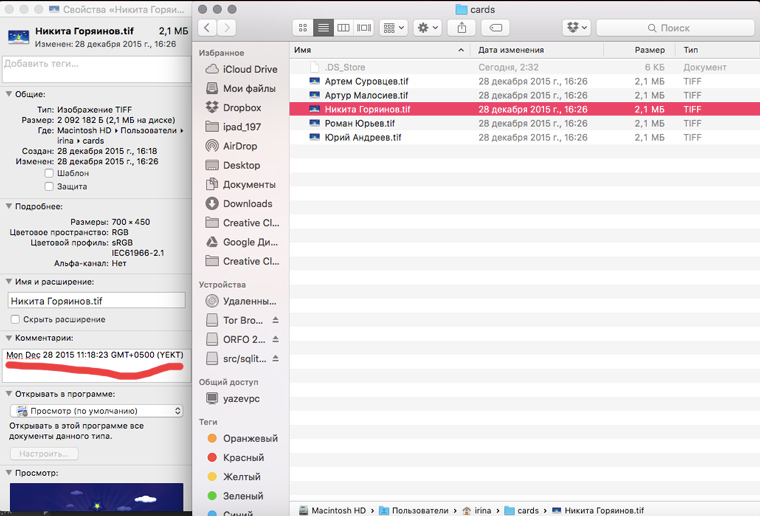The image size is (760, 516).
Task: Edit the file name field in info panel
Action: 96,301
